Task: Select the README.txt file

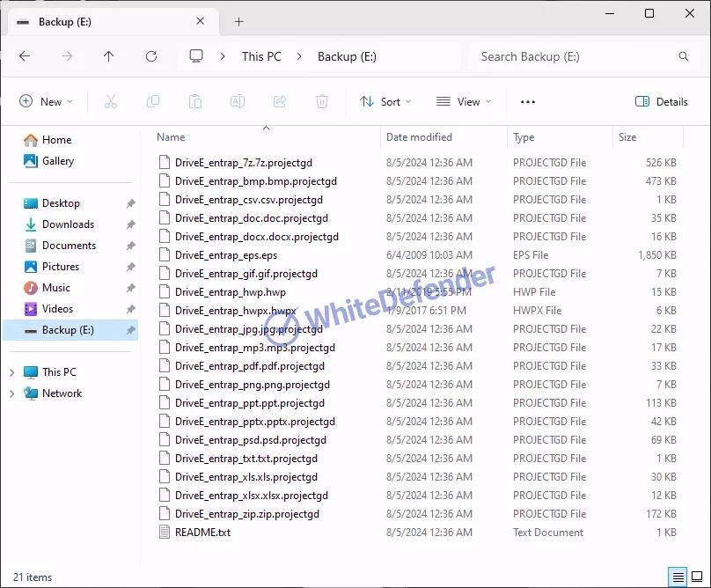Action: pos(202,533)
